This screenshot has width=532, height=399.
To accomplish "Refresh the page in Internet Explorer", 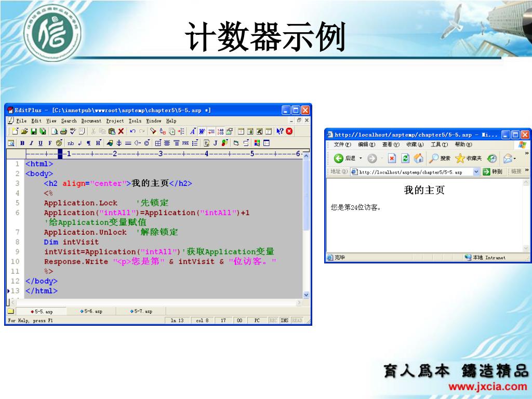I will click(x=405, y=158).
